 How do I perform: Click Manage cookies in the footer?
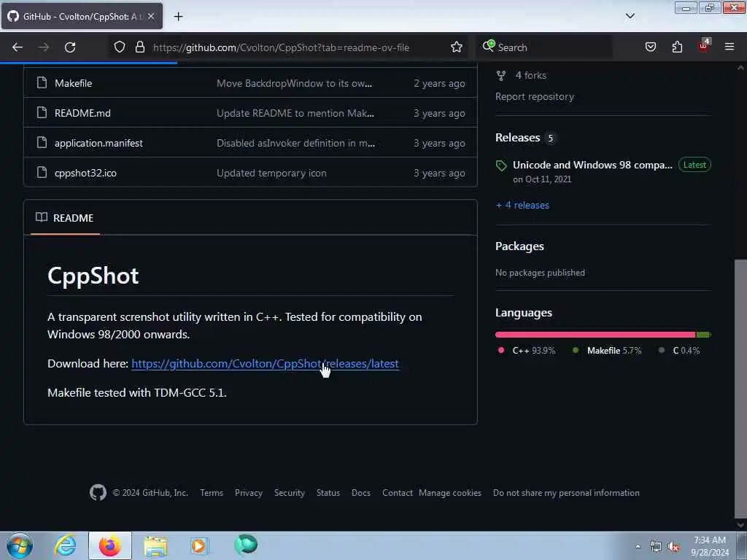click(449, 493)
